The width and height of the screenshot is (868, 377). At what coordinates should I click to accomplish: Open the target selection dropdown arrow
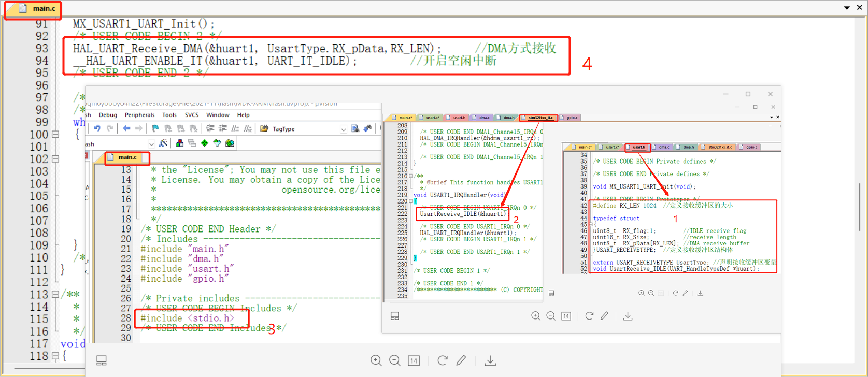point(151,144)
